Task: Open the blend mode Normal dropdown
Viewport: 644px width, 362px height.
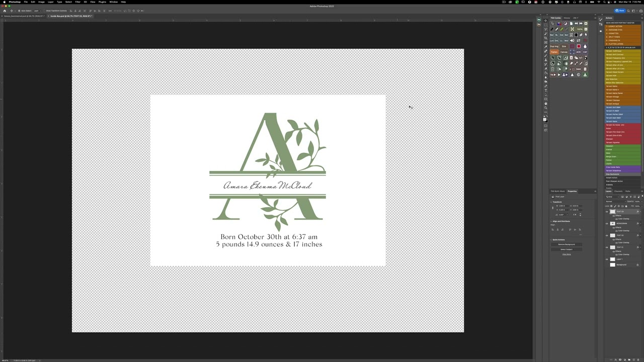Action: click(616, 202)
